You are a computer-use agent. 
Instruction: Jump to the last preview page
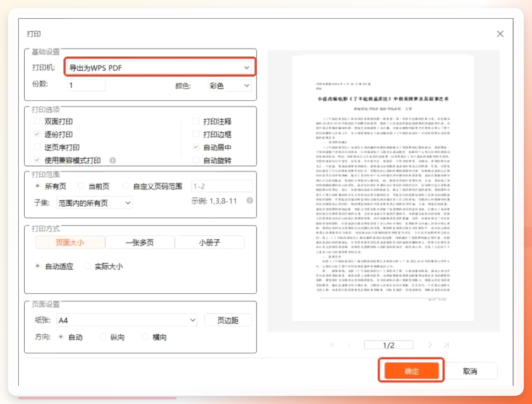[x=447, y=345]
